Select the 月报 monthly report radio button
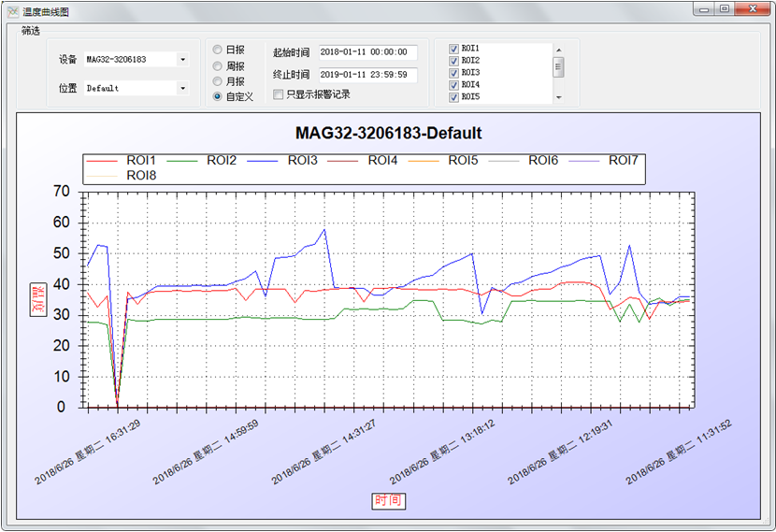 pos(217,81)
